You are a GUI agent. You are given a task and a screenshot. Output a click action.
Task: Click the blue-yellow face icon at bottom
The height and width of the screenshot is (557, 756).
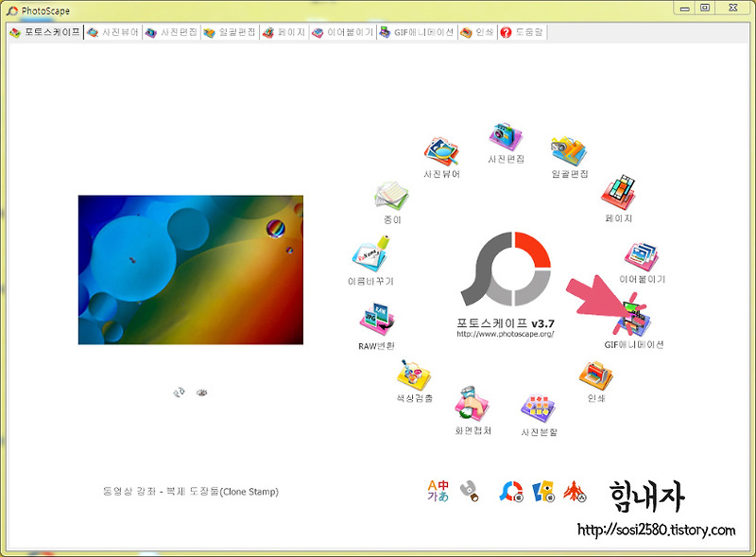point(543,492)
